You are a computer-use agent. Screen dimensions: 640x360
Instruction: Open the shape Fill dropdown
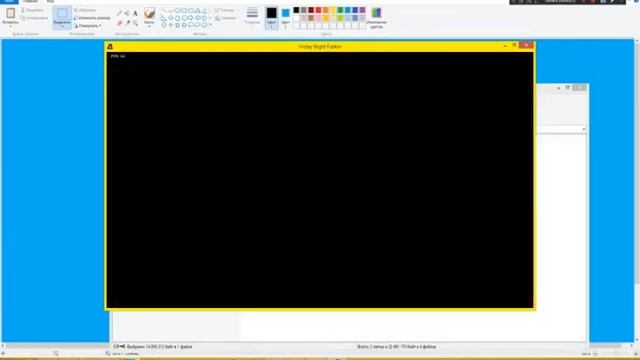(x=226, y=18)
